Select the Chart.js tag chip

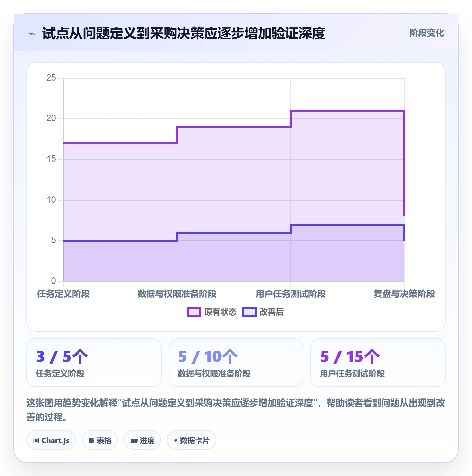51,440
